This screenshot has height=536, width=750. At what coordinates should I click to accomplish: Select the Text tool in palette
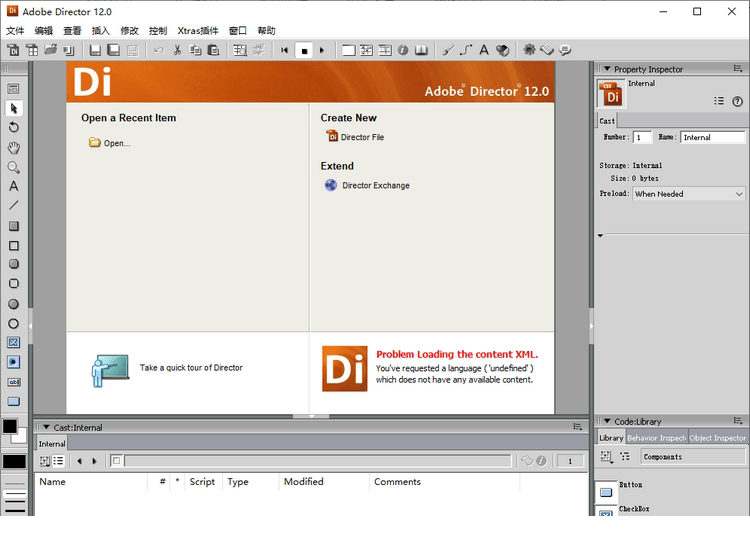(13, 186)
